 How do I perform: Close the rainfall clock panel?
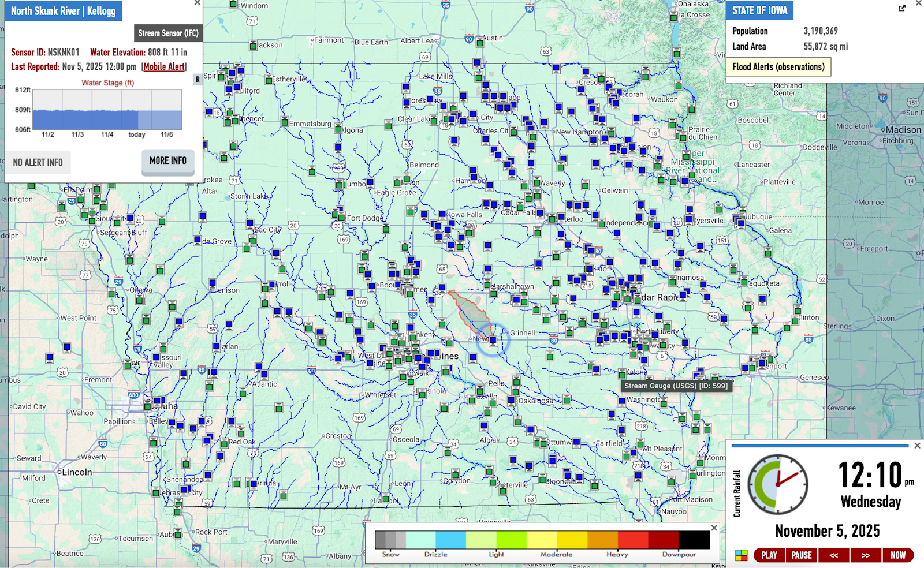click(x=917, y=446)
